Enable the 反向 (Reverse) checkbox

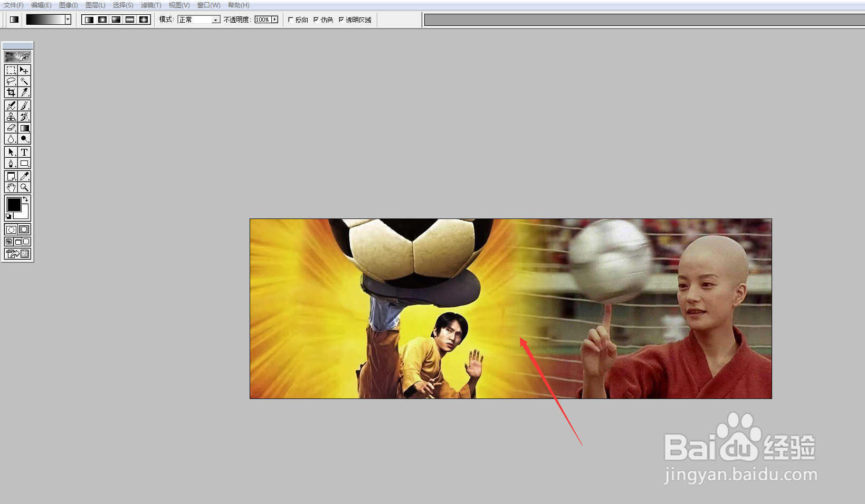291,20
